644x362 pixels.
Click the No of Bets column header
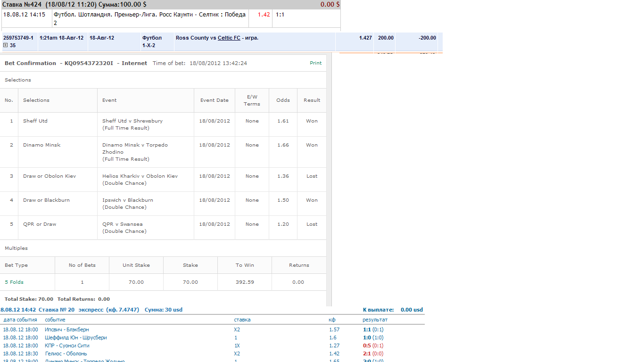[82, 265]
